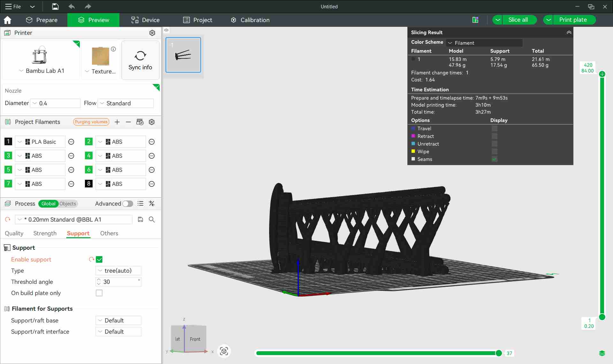Image resolution: width=613 pixels, height=364 pixels.
Task: Open the support Type dropdown tree(auto)
Action: 118,271
